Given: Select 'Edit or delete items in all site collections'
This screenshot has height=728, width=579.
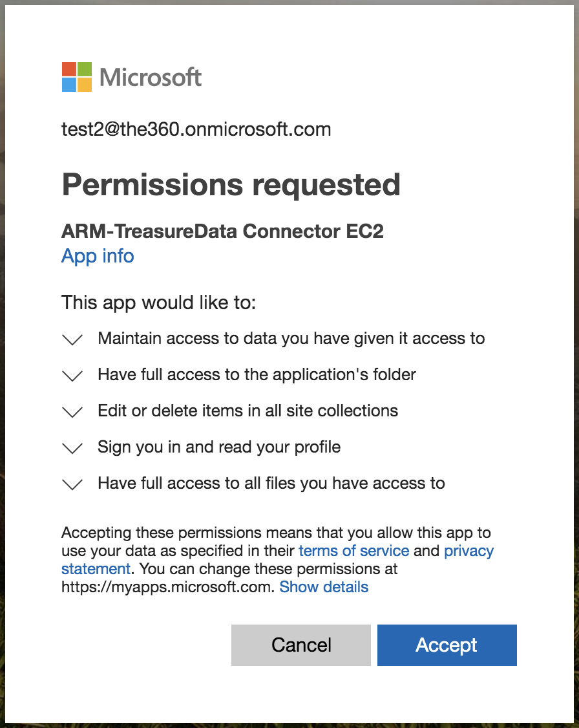Looking at the screenshot, I should tap(247, 411).
